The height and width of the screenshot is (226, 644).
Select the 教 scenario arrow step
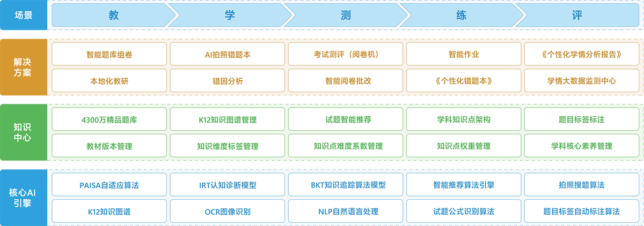113,16
